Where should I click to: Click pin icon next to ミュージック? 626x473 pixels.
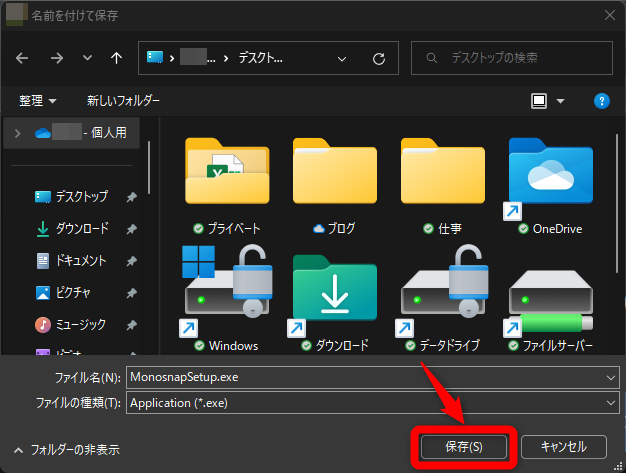coord(131,325)
